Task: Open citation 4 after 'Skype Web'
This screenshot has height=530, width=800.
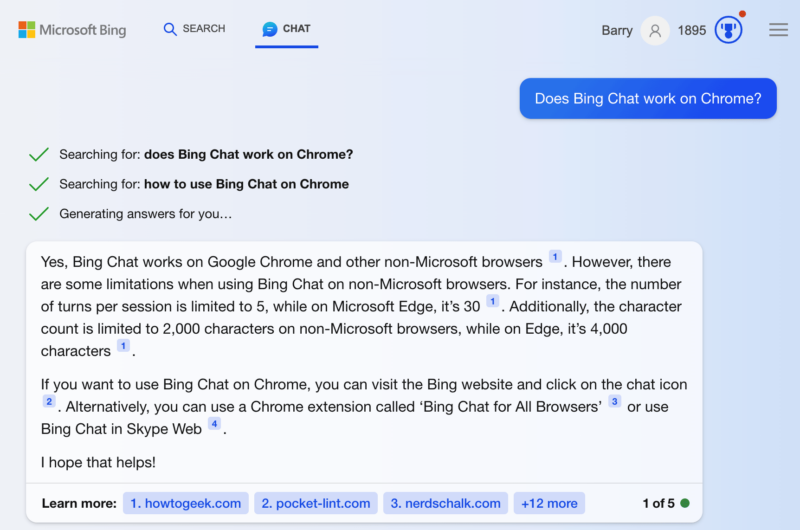Action: pyautogui.click(x=214, y=423)
